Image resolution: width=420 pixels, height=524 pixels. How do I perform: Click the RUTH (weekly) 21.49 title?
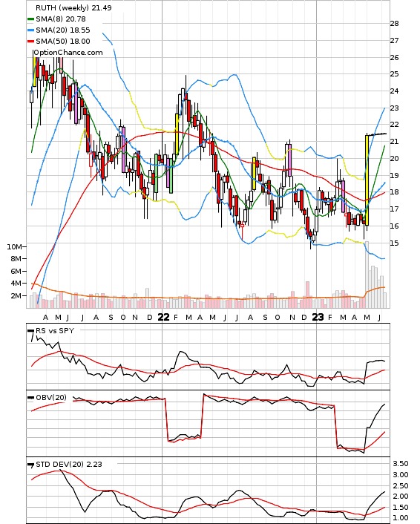(x=73, y=7)
